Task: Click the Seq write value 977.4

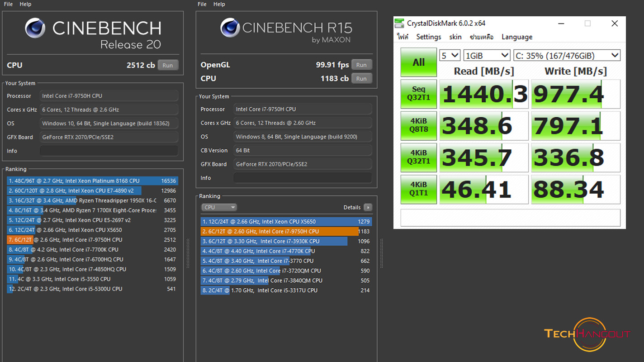Action: 576,94
